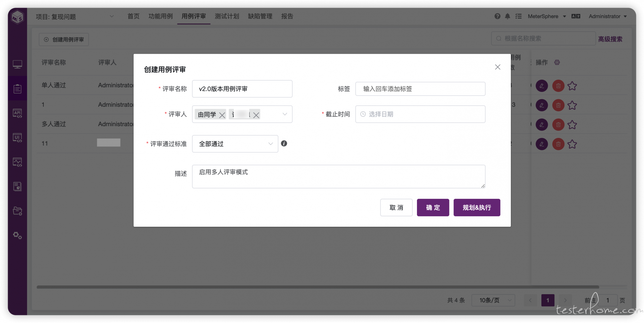Open the UI testing sidebar icon
Image resolution: width=644 pixels, height=323 pixels.
click(17, 138)
